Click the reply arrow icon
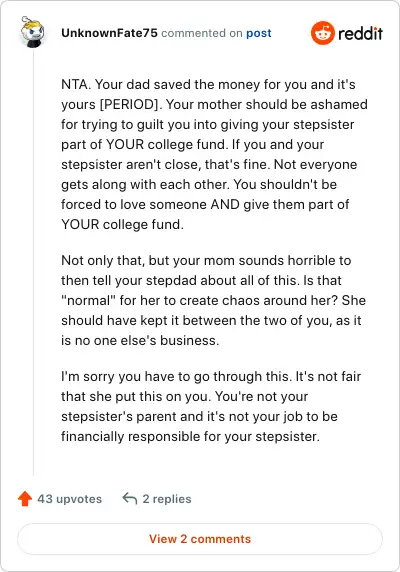The width and height of the screenshot is (400, 572). pyautogui.click(x=130, y=498)
